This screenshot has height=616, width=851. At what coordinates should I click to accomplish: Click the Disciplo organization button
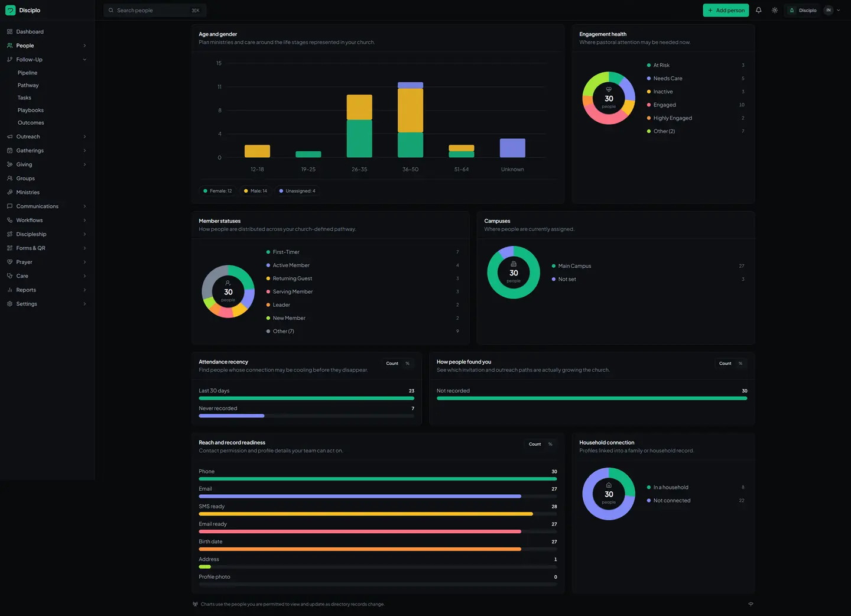tap(803, 10)
